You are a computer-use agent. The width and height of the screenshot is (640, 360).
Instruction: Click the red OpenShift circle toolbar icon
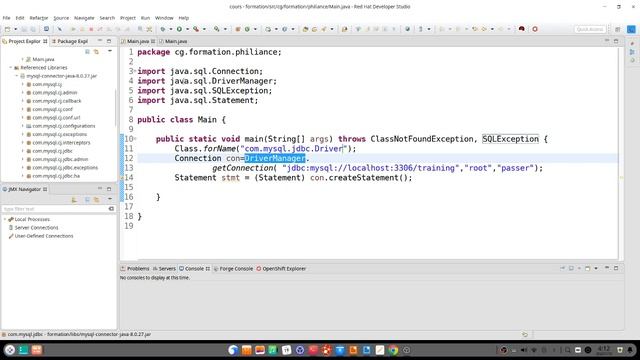tap(535, 29)
